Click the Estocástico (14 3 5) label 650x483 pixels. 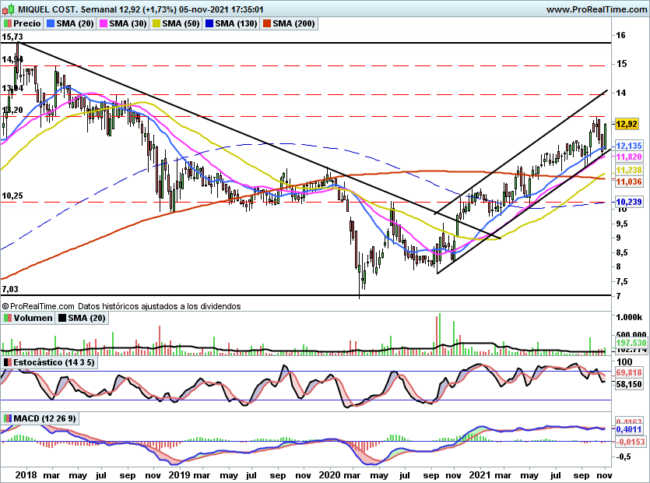49,362
